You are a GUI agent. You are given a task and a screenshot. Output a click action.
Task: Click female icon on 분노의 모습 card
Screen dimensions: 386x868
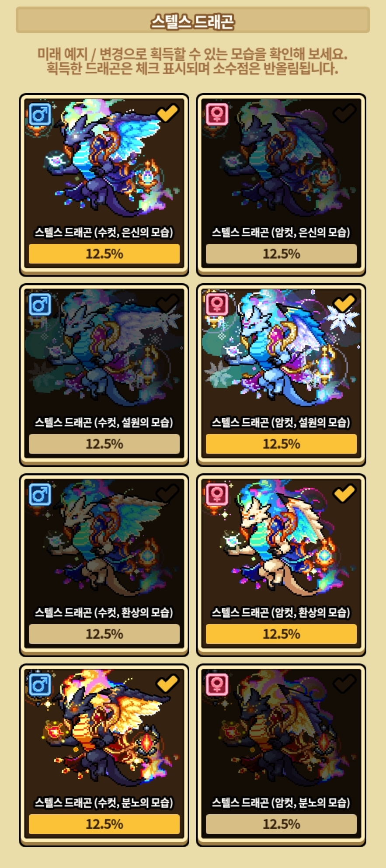click(x=217, y=685)
